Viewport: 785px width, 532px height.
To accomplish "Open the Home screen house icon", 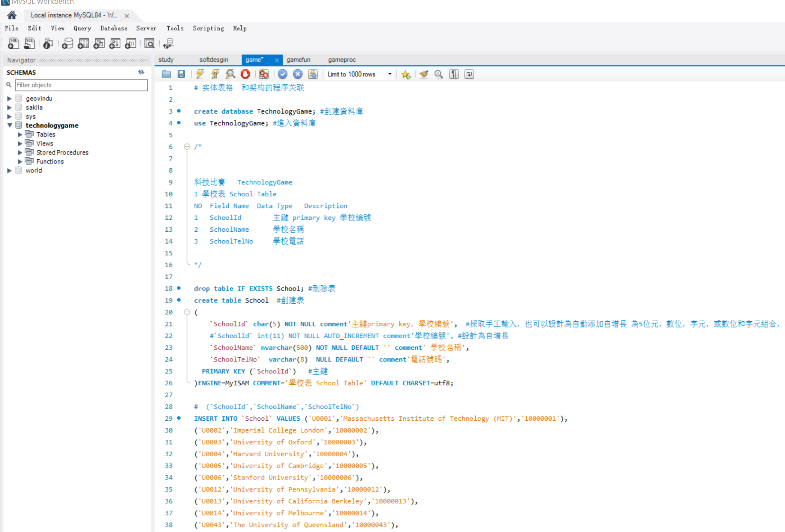I will pyautogui.click(x=12, y=15).
